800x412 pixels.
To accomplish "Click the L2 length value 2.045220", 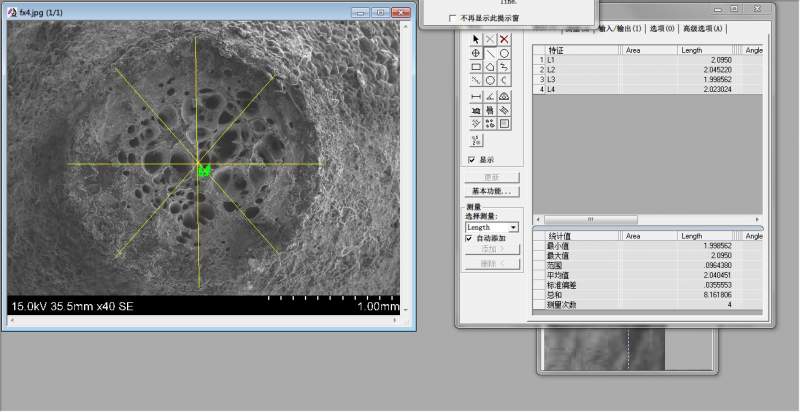I will point(717,69).
